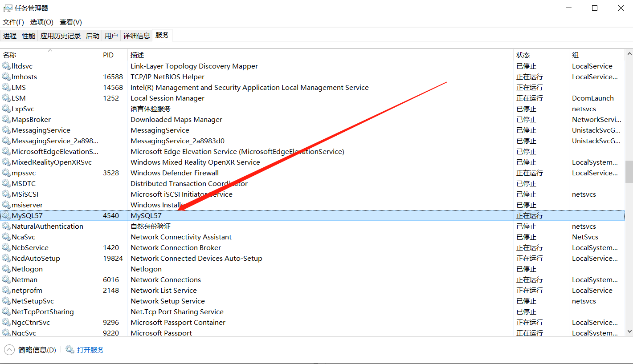This screenshot has height=364, width=633.
Task: Click the scrollbar up arrow
Action: [629, 53]
